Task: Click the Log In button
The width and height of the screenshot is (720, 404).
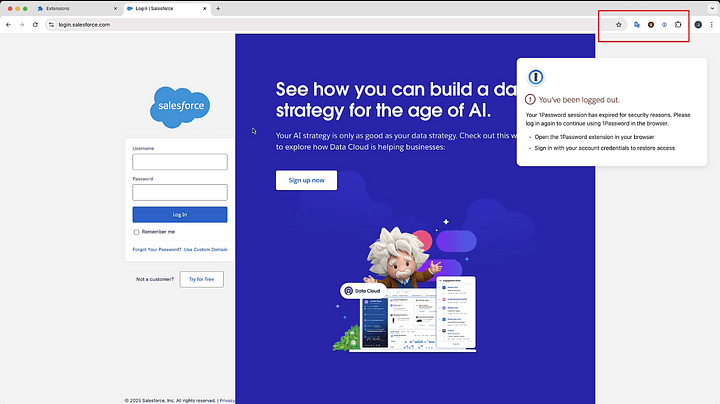Action: point(180,214)
